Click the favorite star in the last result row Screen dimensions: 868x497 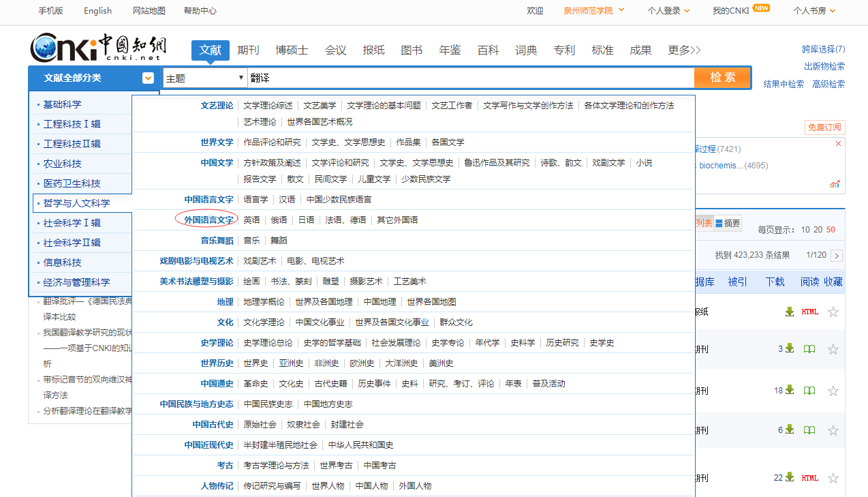(833, 478)
